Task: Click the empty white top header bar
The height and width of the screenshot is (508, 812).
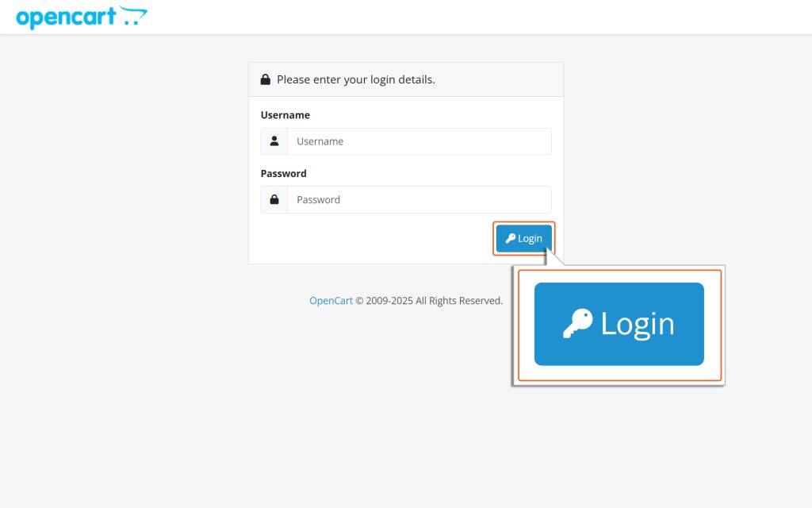Action: (x=476, y=17)
